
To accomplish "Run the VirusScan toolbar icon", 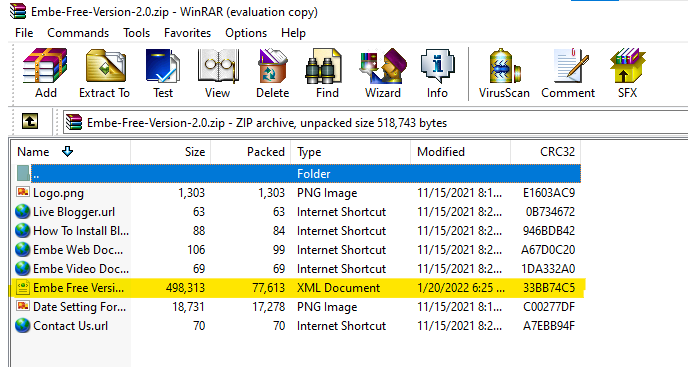I will [x=504, y=66].
